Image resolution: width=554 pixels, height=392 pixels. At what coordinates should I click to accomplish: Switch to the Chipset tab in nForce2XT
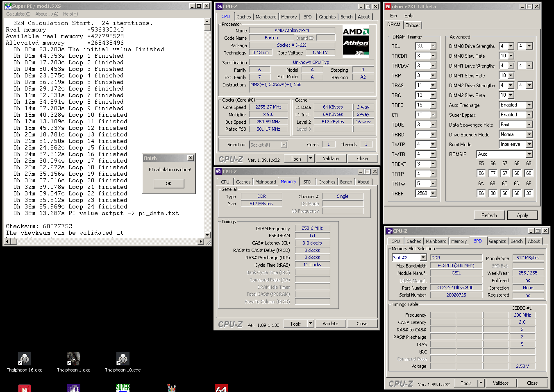(412, 25)
